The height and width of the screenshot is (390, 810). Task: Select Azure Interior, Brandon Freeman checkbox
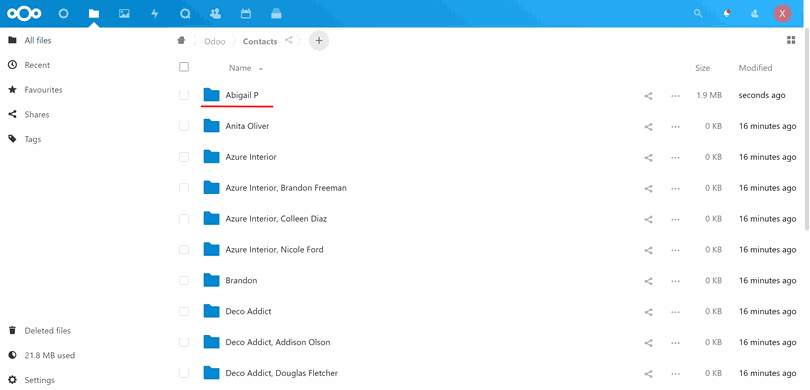point(184,188)
